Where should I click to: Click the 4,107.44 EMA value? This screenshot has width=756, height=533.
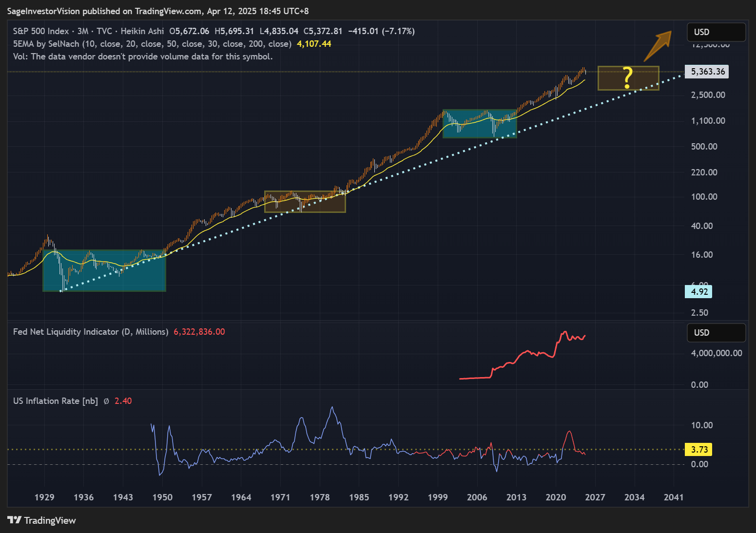(x=314, y=44)
